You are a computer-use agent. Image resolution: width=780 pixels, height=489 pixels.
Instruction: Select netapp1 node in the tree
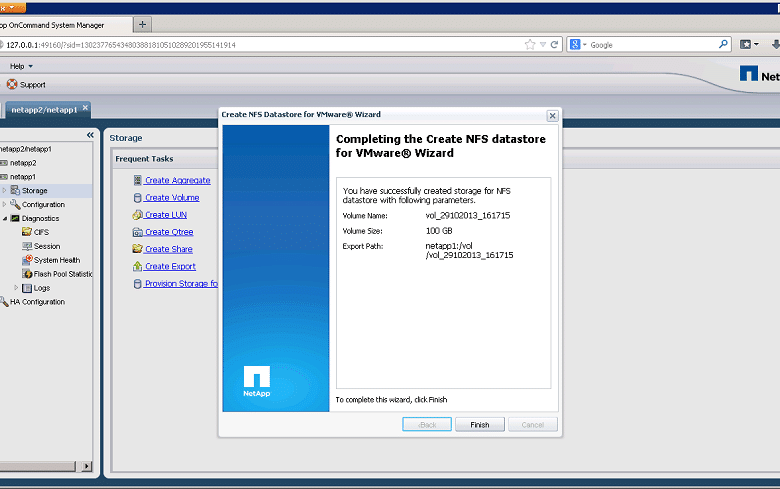point(23,177)
